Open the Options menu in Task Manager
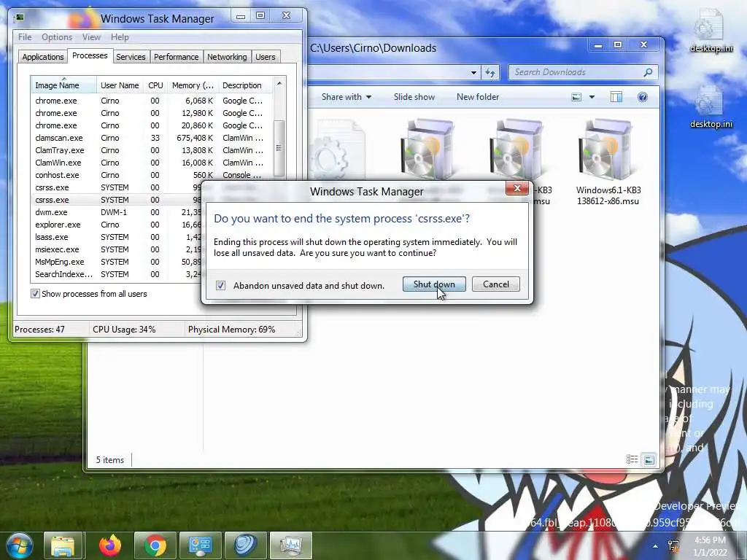The height and width of the screenshot is (560, 747). click(57, 37)
